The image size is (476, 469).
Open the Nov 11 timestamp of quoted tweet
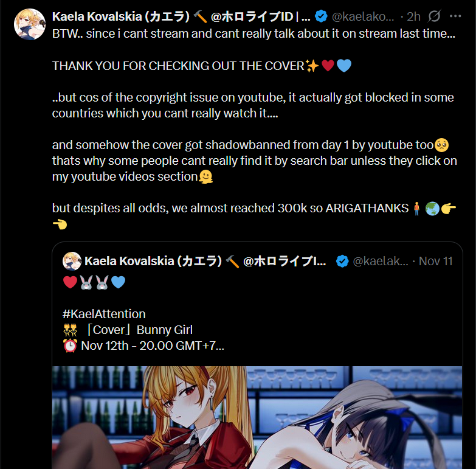coord(436,261)
